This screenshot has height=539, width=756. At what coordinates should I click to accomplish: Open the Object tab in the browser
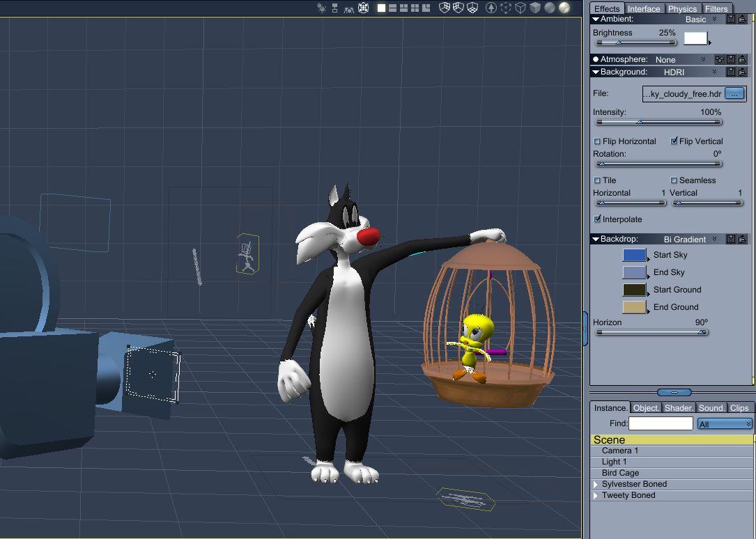(646, 408)
